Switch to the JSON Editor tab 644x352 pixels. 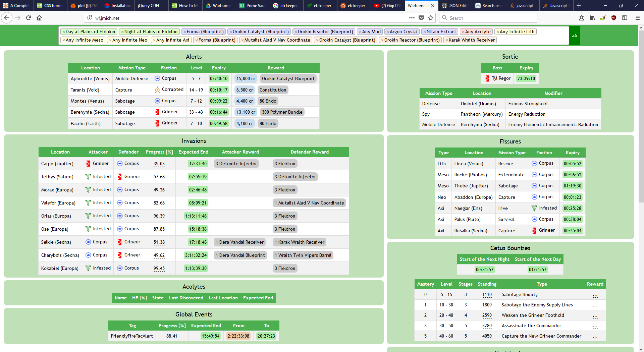[x=455, y=6]
